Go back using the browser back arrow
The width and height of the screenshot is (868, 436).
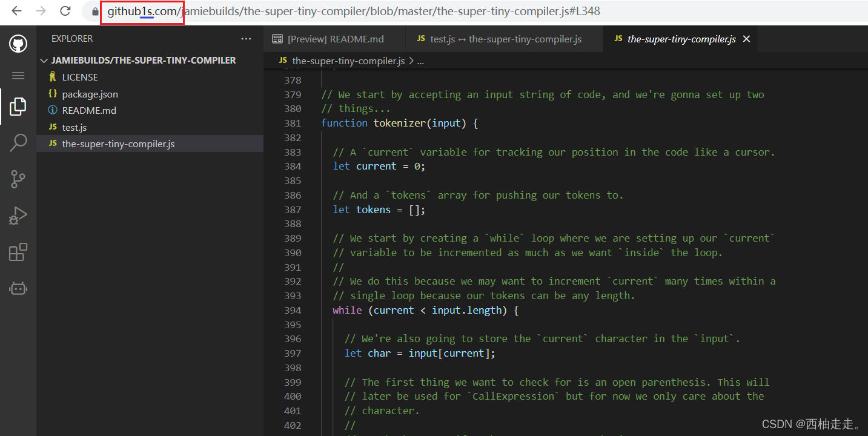[x=17, y=11]
